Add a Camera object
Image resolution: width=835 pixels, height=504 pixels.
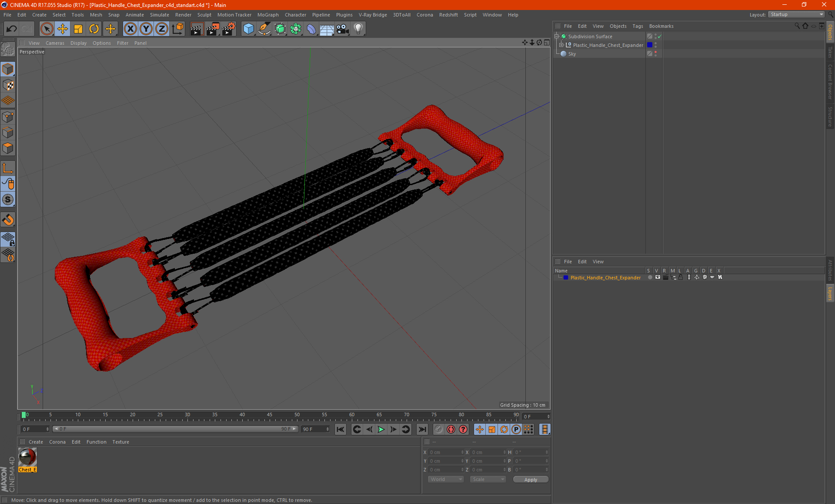coord(343,29)
